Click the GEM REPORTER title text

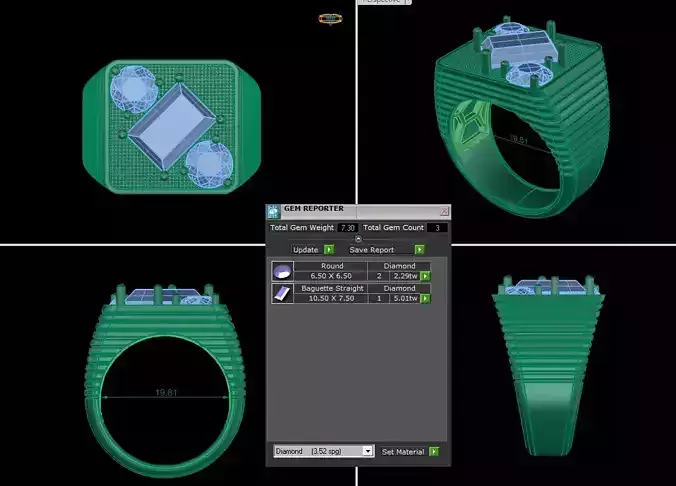point(314,209)
